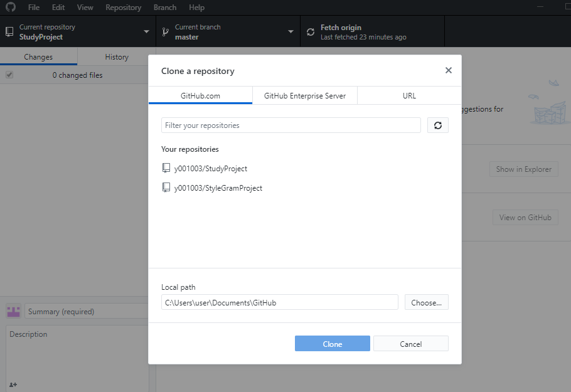Click the Summary (required) field

click(x=87, y=311)
